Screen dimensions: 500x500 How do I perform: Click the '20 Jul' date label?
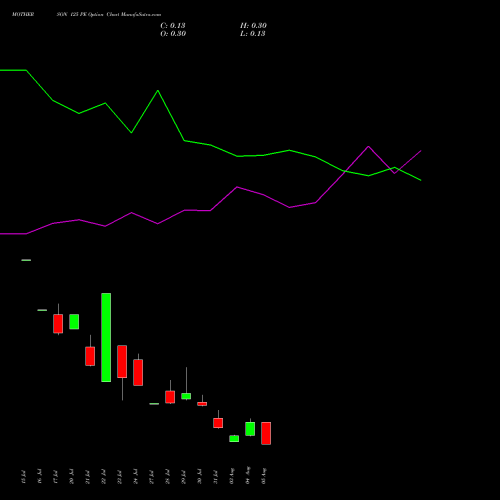[x=71, y=476]
